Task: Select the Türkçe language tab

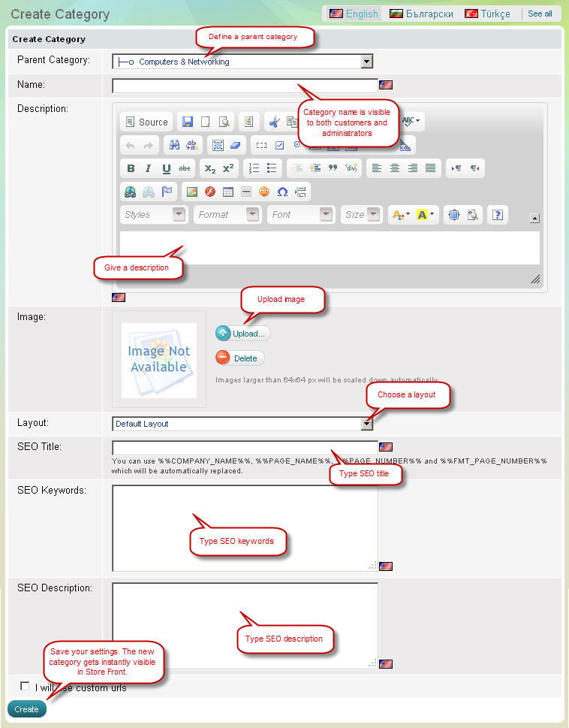Action: coord(488,14)
